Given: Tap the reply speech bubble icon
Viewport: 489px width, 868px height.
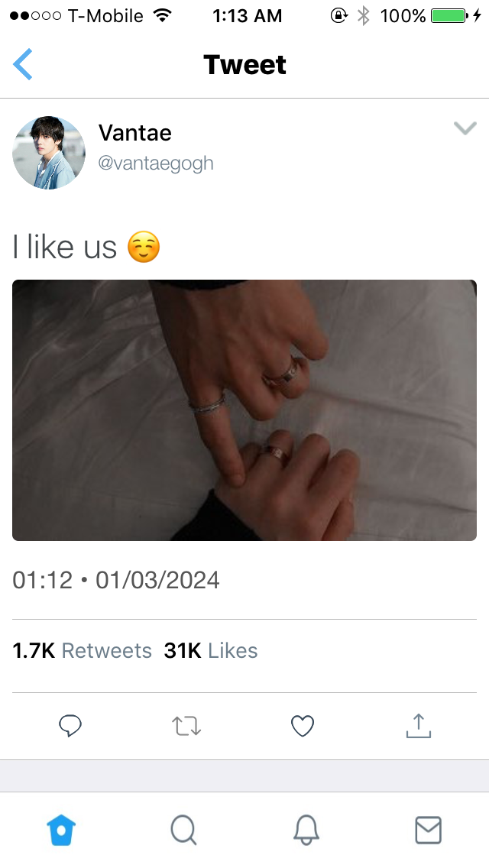Looking at the screenshot, I should click(70, 726).
